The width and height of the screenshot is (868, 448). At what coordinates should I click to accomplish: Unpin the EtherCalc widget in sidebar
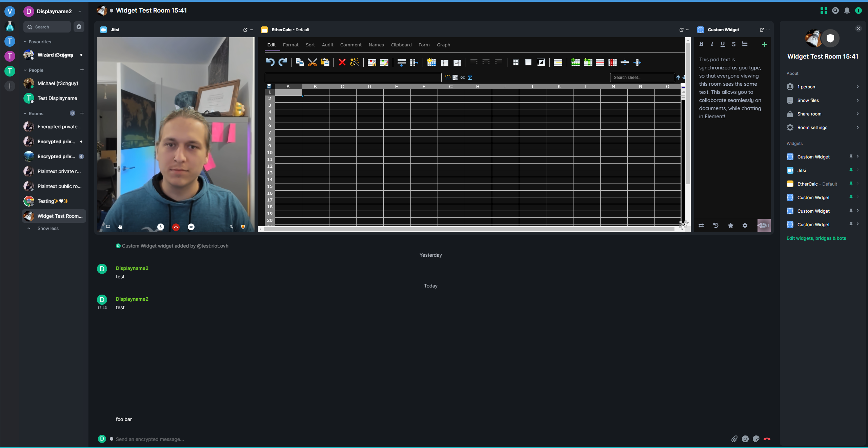click(x=851, y=184)
